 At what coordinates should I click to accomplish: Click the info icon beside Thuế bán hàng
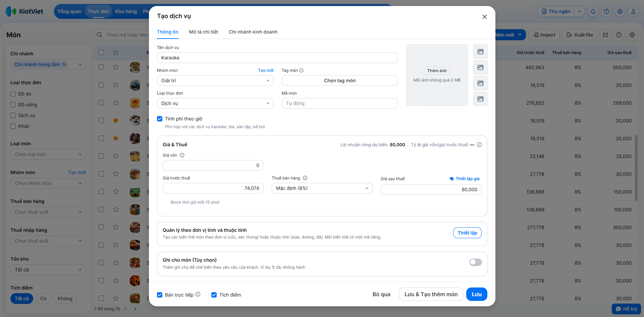pyautogui.click(x=305, y=178)
